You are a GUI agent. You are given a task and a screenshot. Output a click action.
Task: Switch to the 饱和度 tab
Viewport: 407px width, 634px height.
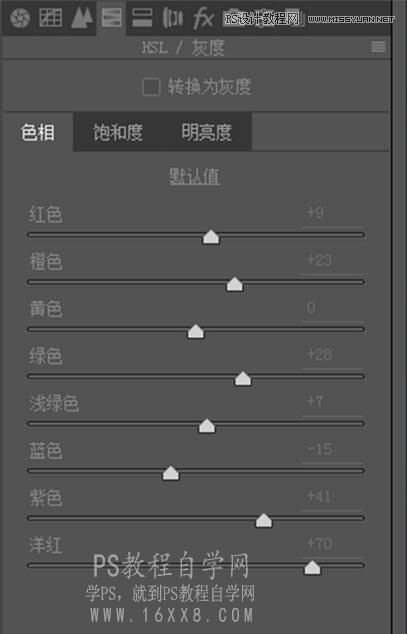(118, 132)
